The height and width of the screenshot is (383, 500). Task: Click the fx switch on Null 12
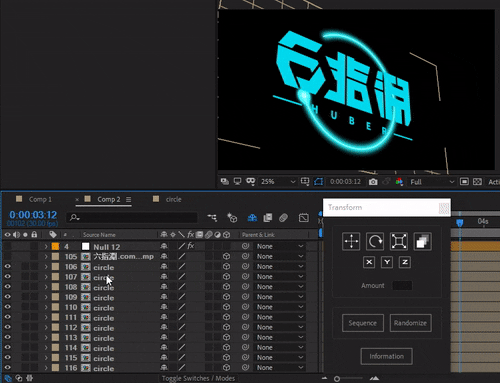click(x=191, y=246)
